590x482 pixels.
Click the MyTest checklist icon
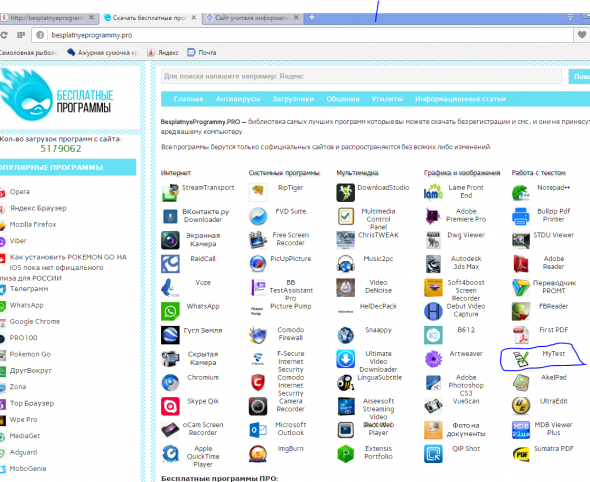521,359
